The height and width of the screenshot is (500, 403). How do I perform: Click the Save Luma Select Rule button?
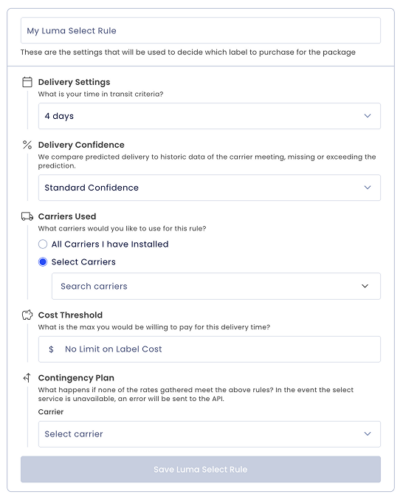(201, 469)
